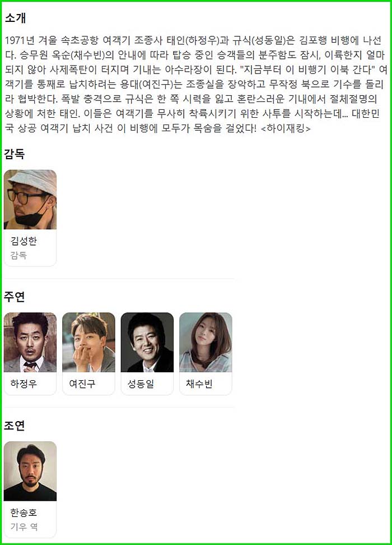Image resolution: width=392 pixels, height=545 pixels.
Task: Open 성동일's portrait thumbnail
Action: [147, 343]
